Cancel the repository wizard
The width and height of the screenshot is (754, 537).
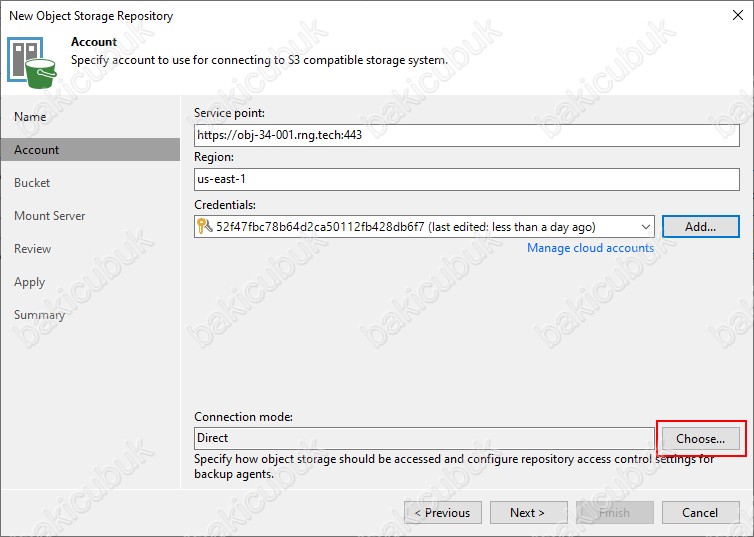point(701,513)
